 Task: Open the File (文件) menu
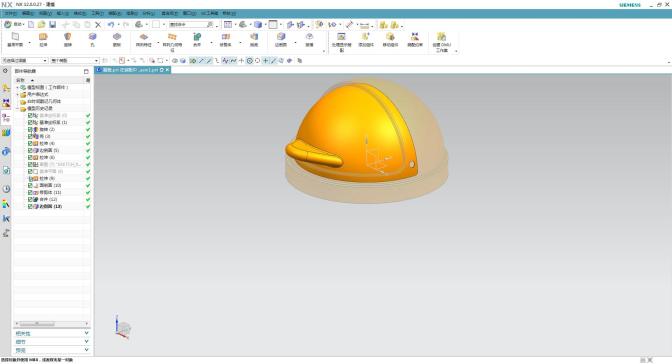(10, 13)
